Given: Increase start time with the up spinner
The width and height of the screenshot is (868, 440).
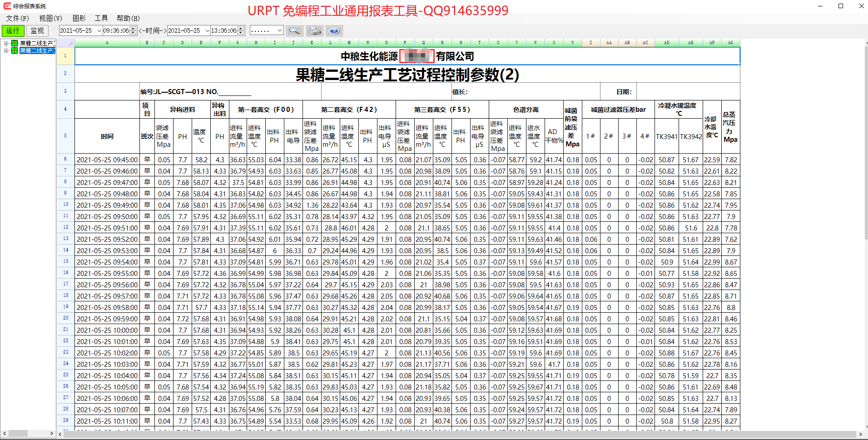Looking at the screenshot, I should pyautogui.click(x=133, y=29).
